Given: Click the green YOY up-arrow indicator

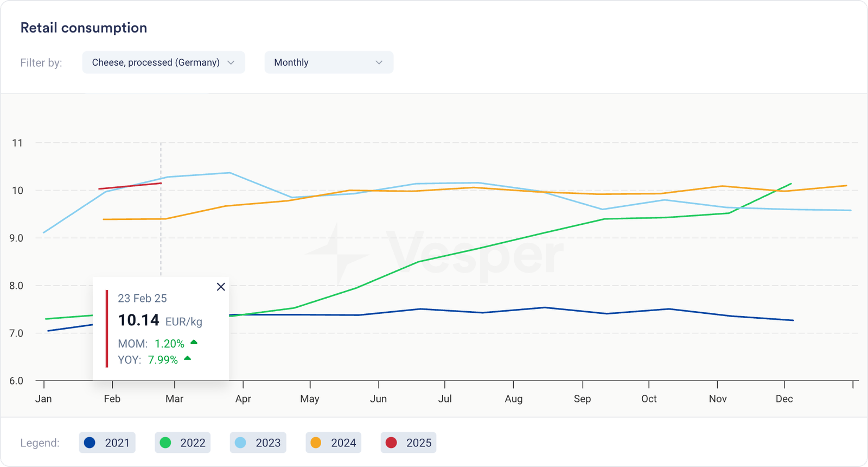Looking at the screenshot, I should tap(187, 358).
